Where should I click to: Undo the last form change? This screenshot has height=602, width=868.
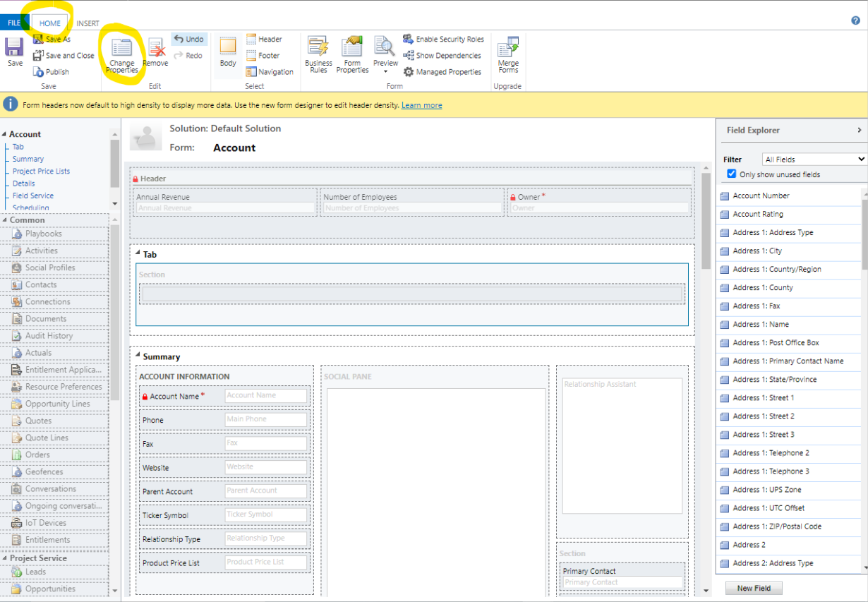coord(188,39)
